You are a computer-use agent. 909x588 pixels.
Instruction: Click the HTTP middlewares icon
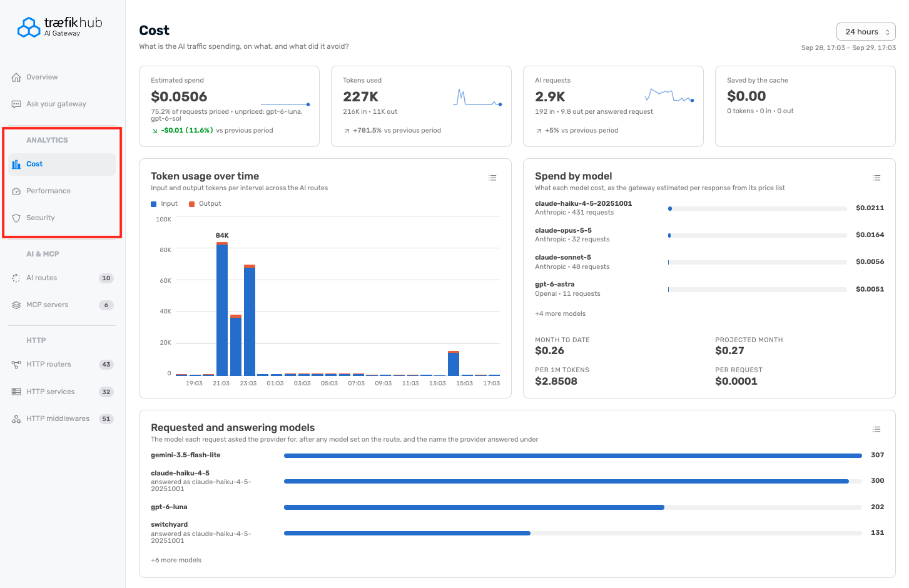(x=16, y=419)
